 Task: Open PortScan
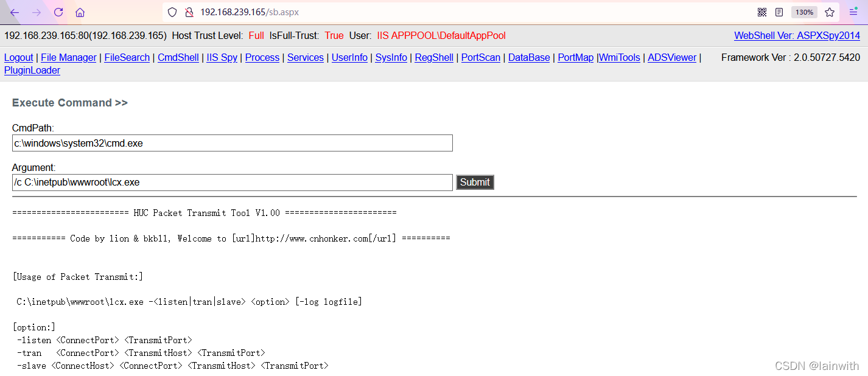[x=481, y=58]
